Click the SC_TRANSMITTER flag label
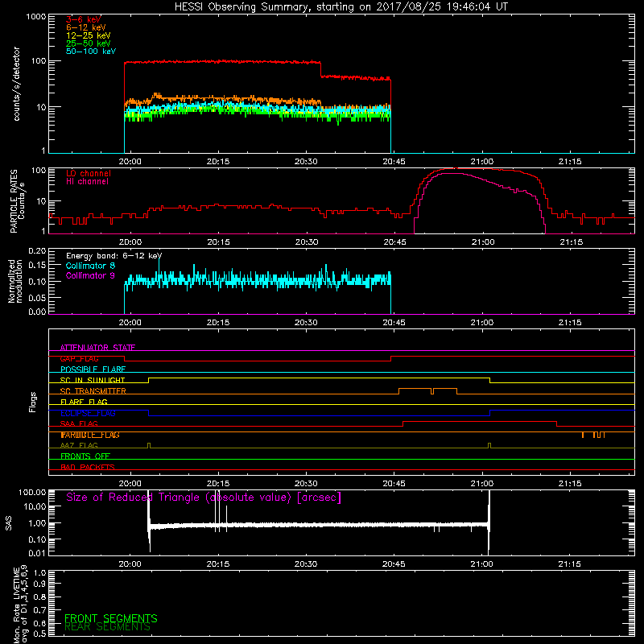The image size is (644, 644). (x=93, y=391)
